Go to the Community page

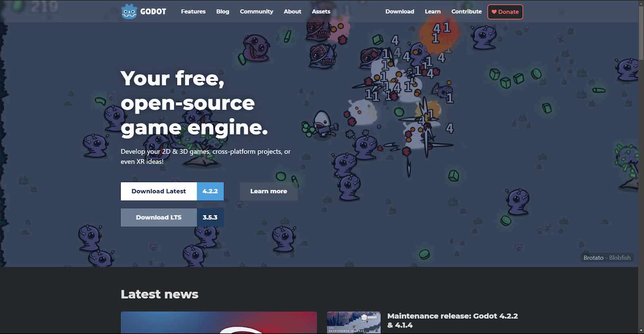pyautogui.click(x=256, y=12)
